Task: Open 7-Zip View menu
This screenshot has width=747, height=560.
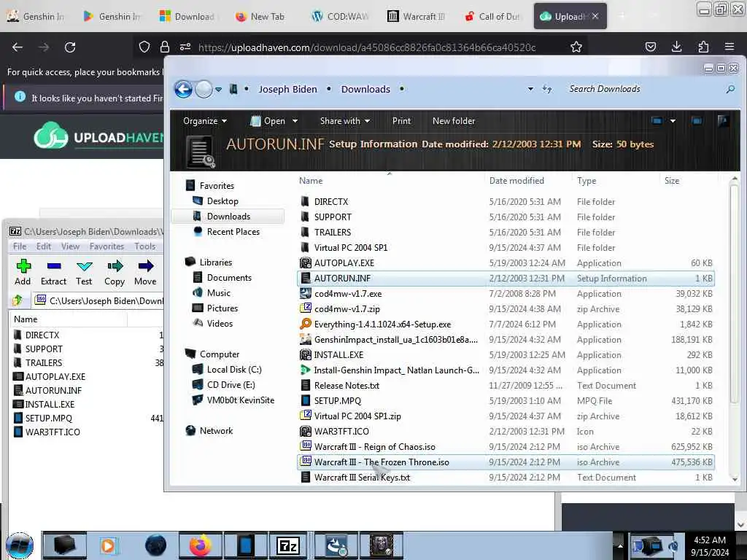Action: (x=70, y=246)
